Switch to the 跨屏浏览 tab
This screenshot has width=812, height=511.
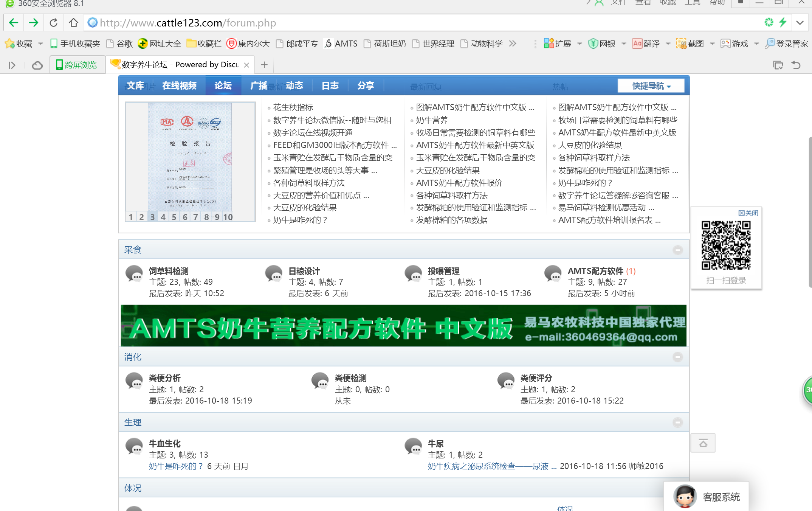coord(77,65)
